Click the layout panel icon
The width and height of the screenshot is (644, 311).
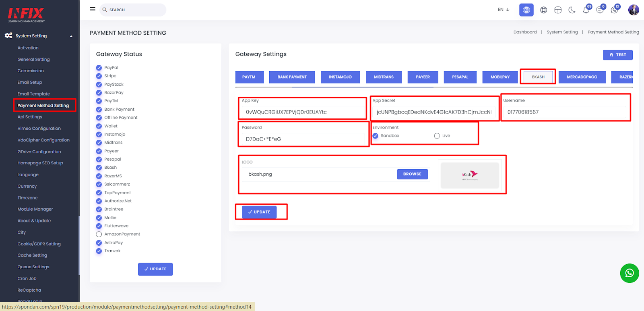pyautogui.click(x=558, y=10)
